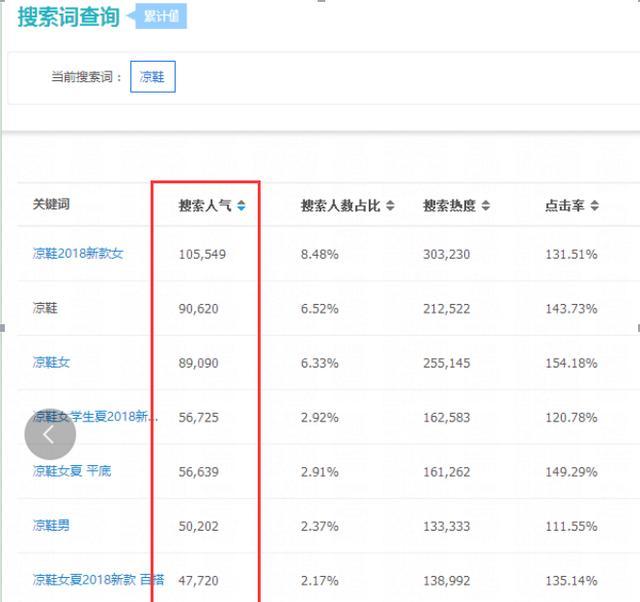
Task: Click the 搜索词查询 page title
Action: (x=68, y=17)
